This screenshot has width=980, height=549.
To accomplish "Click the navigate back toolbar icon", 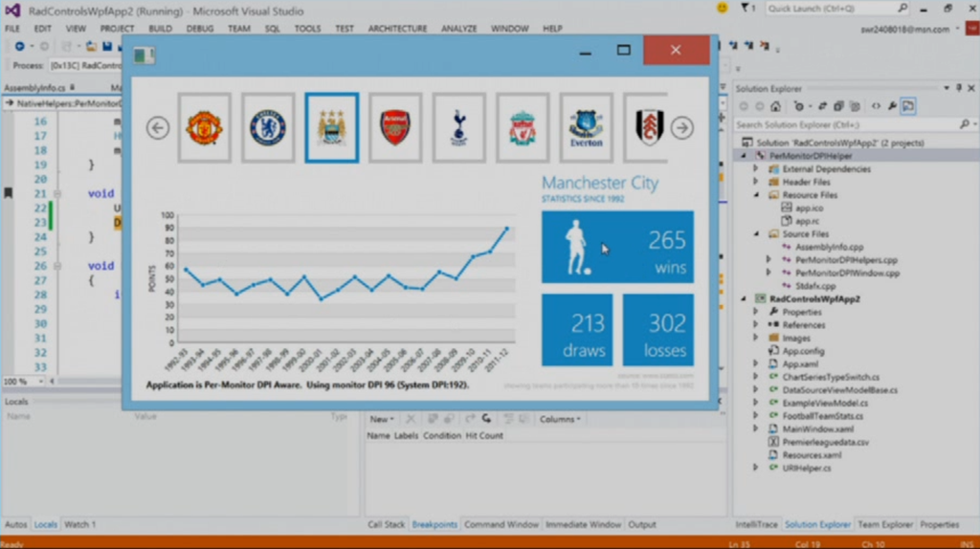I will 19,47.
